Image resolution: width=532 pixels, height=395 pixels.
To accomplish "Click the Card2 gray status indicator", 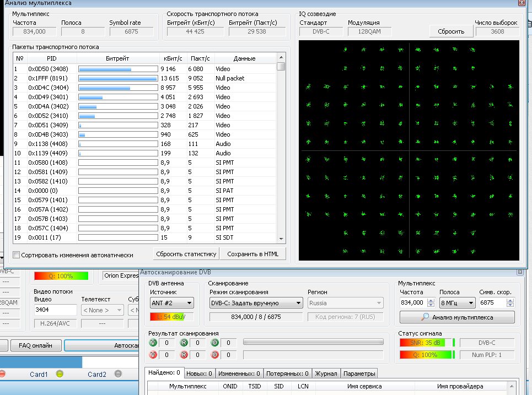I will click(117, 374).
